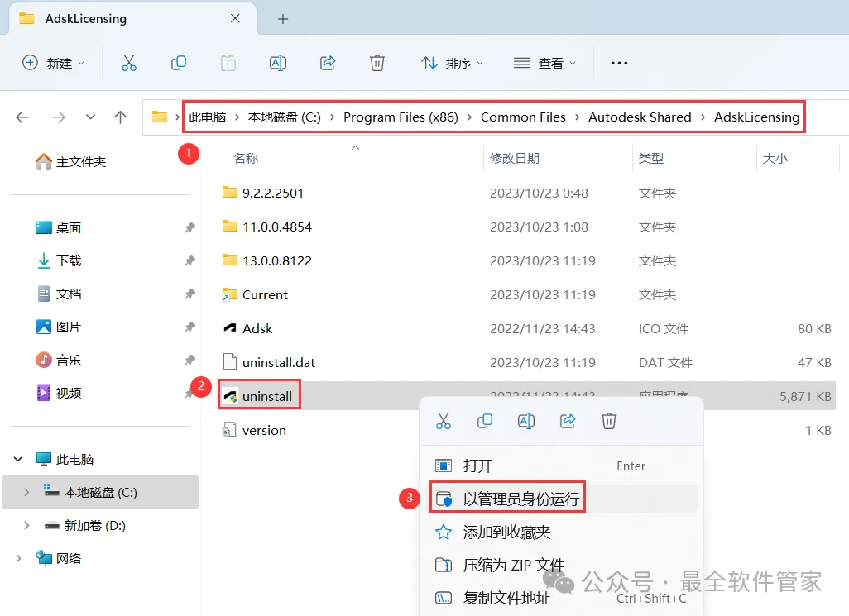Choose 添加到收藏夹 in the context menu

pos(562,532)
